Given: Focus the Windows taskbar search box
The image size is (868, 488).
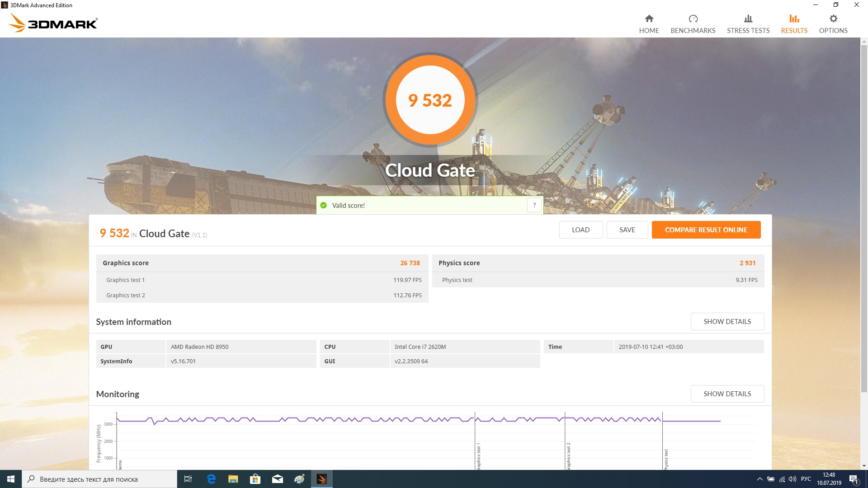Looking at the screenshot, I should click(99, 479).
